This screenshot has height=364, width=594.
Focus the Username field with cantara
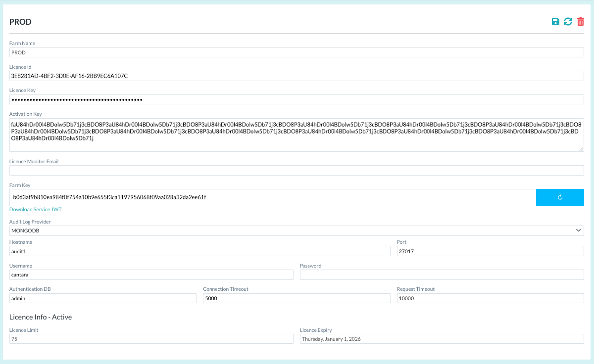click(151, 275)
